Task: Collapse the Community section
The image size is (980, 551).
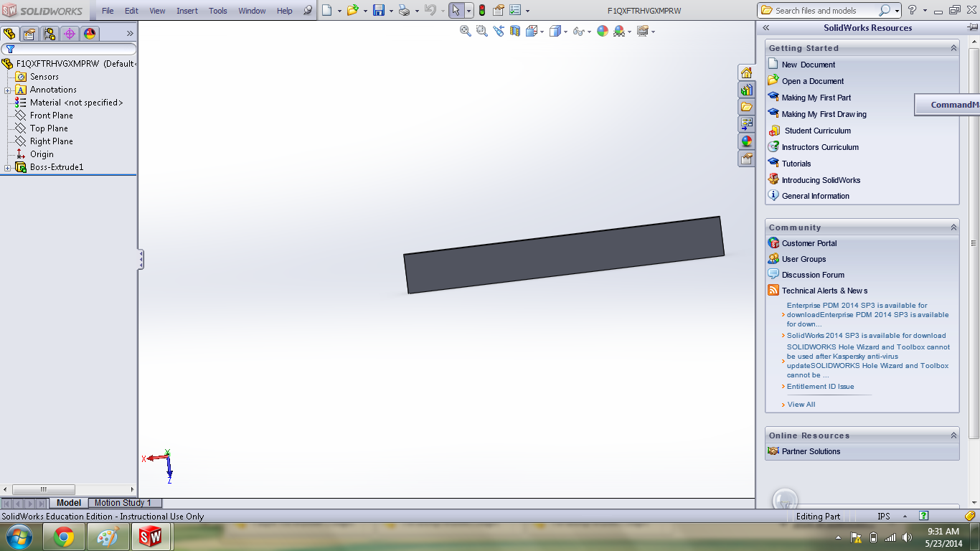Action: point(953,227)
